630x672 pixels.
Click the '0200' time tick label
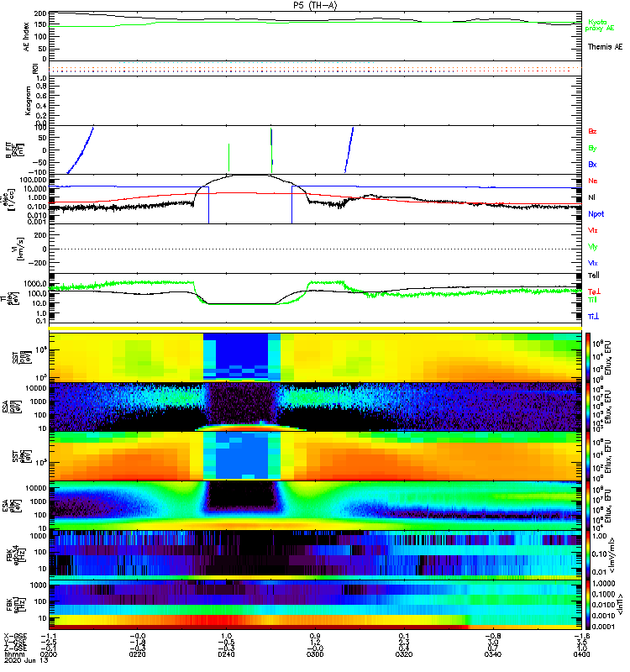tap(49, 654)
